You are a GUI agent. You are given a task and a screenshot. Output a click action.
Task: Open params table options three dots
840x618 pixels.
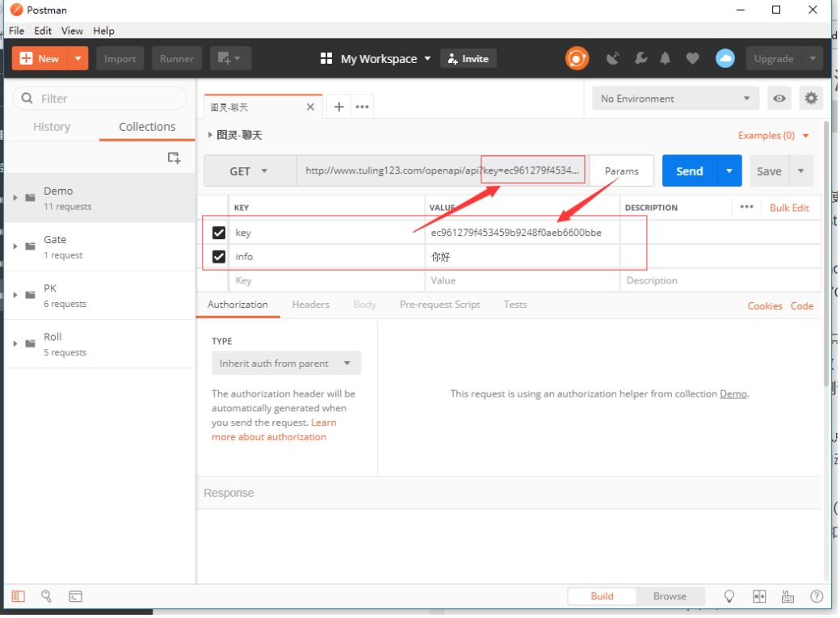pos(747,207)
